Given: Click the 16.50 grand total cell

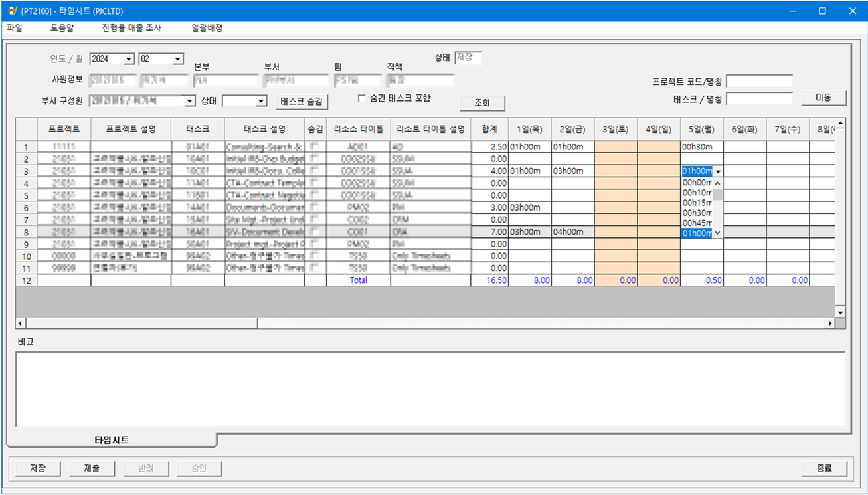Looking at the screenshot, I should [489, 280].
